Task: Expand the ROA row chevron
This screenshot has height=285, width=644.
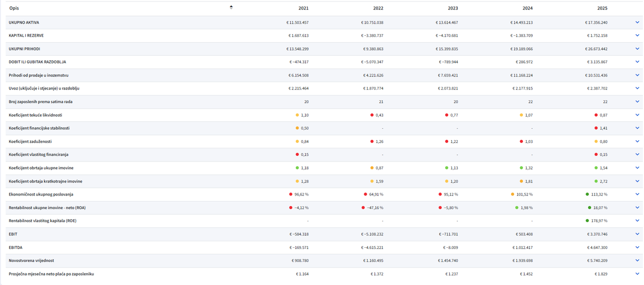Action: pyautogui.click(x=637, y=207)
